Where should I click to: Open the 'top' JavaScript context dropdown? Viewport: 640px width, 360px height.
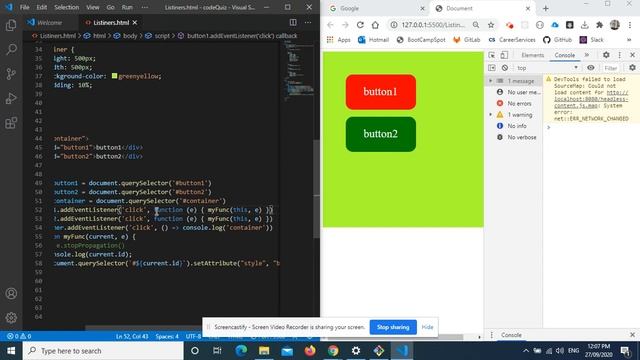pyautogui.click(x=547, y=68)
